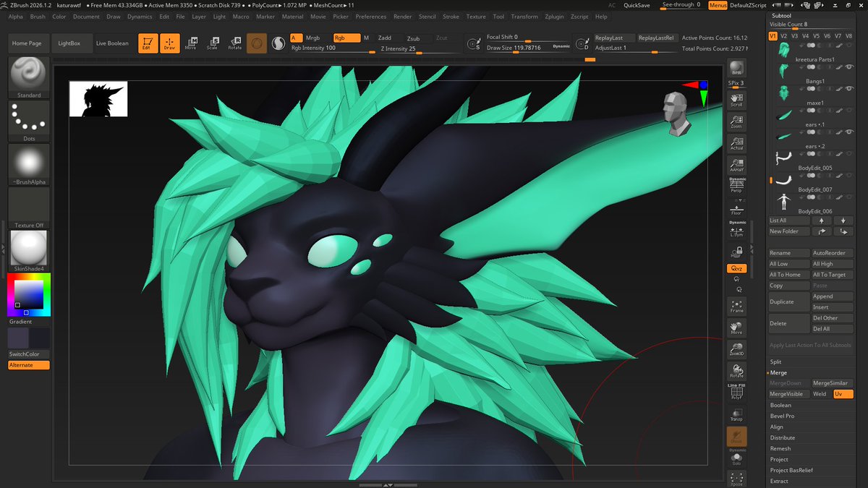The height and width of the screenshot is (488, 868).
Task: Switch to the V2 subtool tab
Action: click(783, 36)
